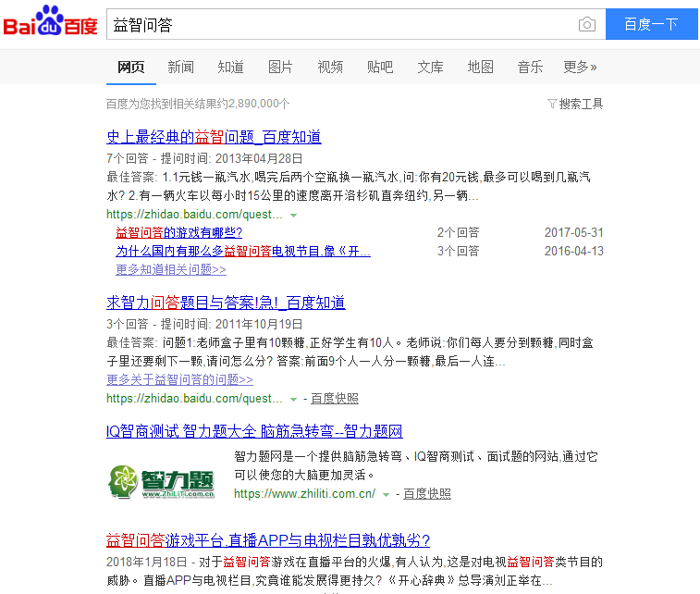The width and height of the screenshot is (700, 594).
Task: Click the date 2016-04-13
Action: [x=574, y=251]
